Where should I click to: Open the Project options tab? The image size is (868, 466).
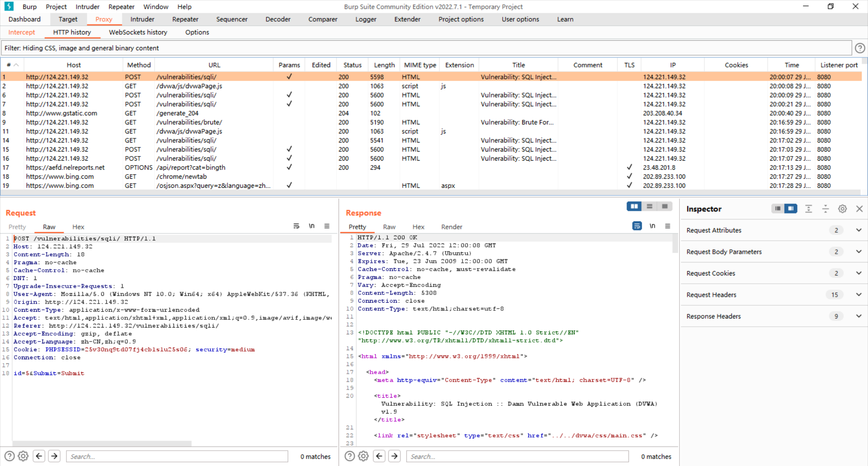click(x=461, y=19)
